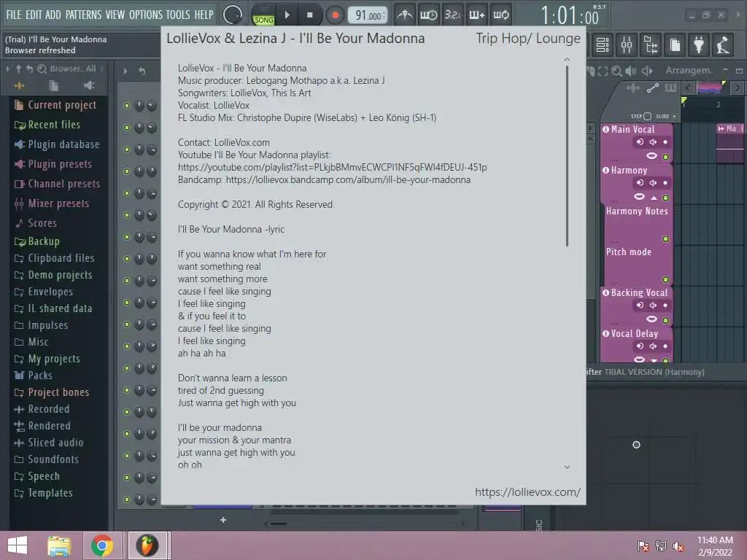Click the Bandcamp album URL

click(348, 179)
